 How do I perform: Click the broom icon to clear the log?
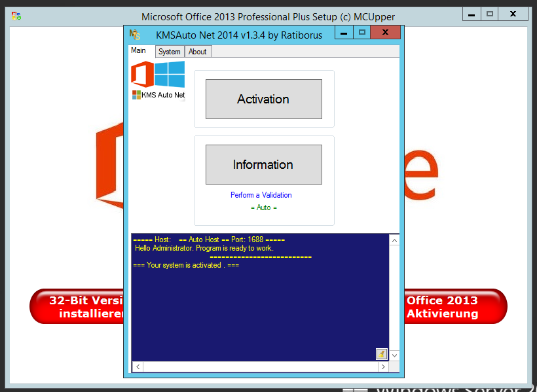click(x=381, y=354)
